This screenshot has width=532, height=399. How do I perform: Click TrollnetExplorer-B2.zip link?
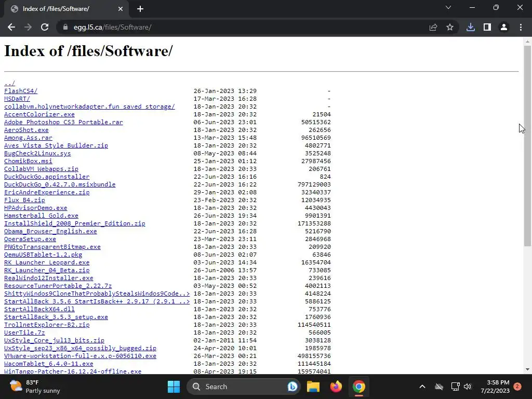pos(47,325)
